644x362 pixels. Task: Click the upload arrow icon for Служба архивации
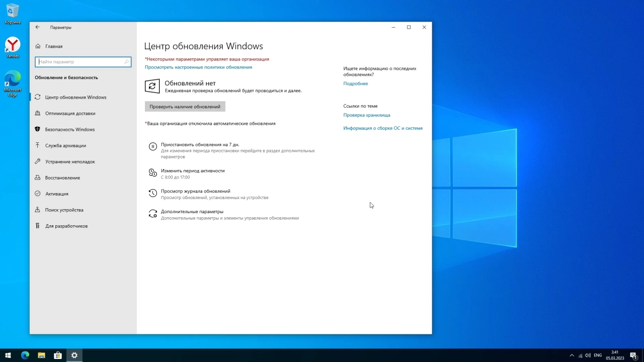(x=38, y=145)
